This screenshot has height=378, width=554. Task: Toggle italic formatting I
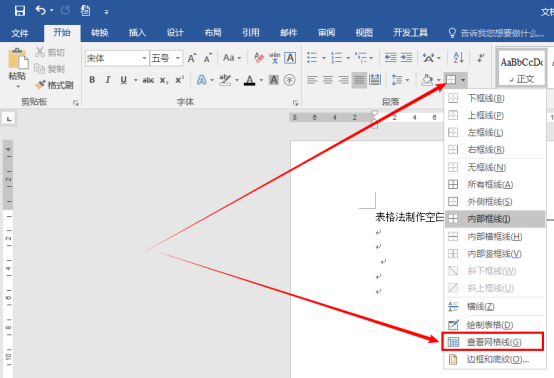(108, 80)
